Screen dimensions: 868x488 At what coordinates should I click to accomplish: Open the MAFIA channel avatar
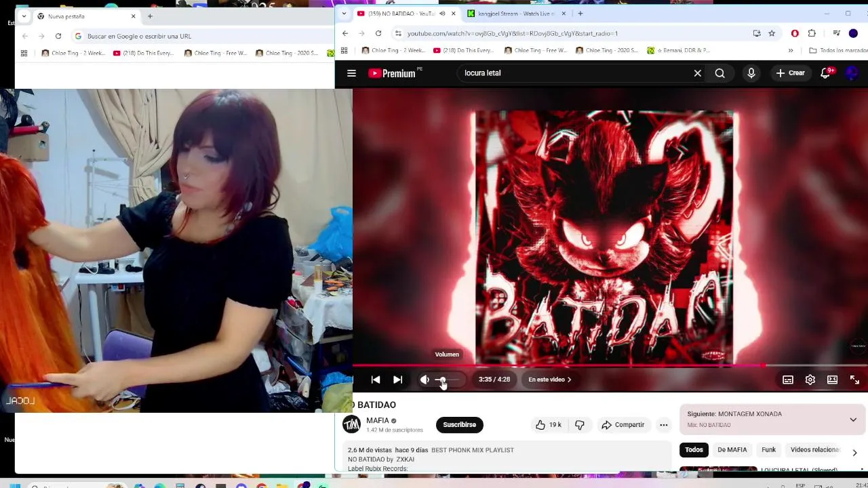coord(351,424)
